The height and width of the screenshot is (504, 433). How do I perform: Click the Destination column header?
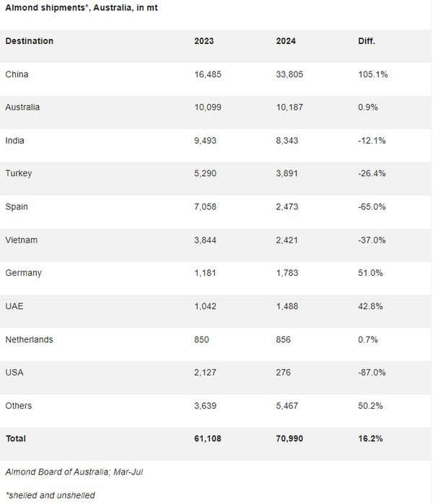point(29,41)
